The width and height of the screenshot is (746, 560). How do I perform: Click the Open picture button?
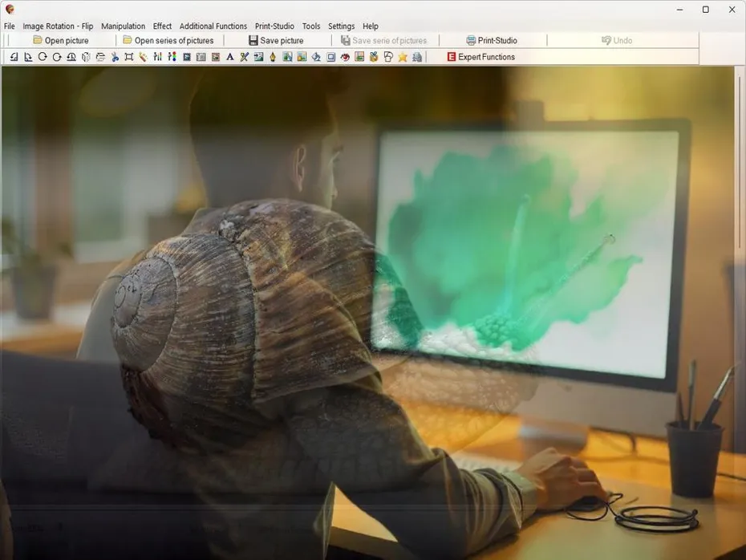(61, 40)
